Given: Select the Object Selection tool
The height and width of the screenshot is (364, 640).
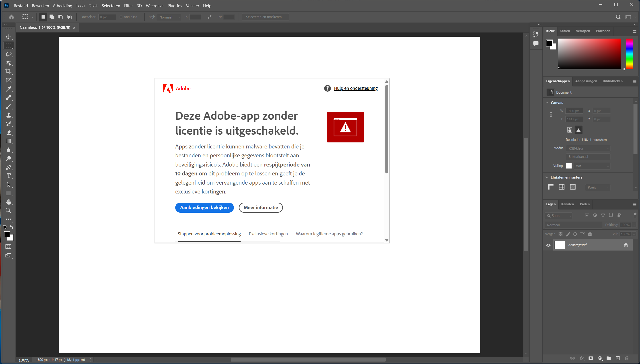Looking at the screenshot, I should pos(8,63).
